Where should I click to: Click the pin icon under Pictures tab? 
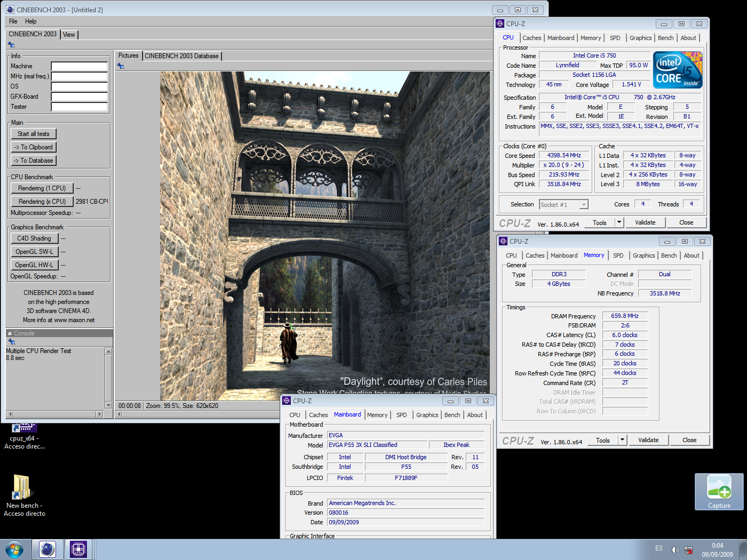pos(121,66)
